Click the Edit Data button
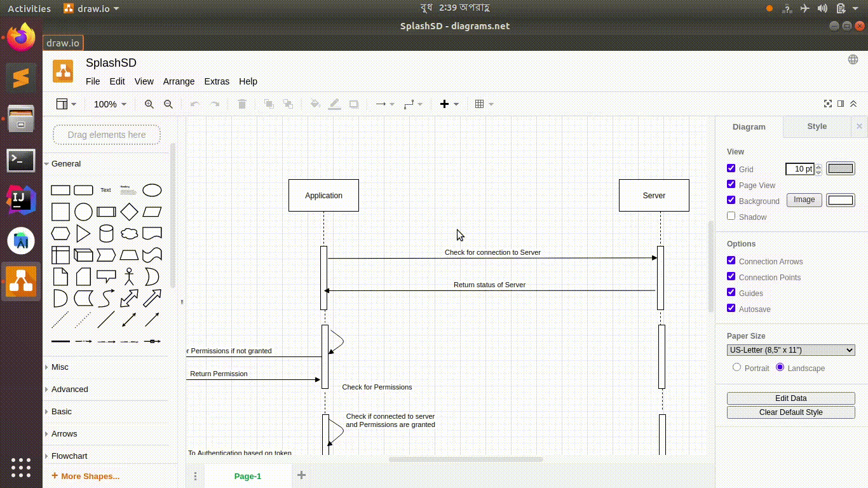The image size is (868, 488). tap(790, 398)
